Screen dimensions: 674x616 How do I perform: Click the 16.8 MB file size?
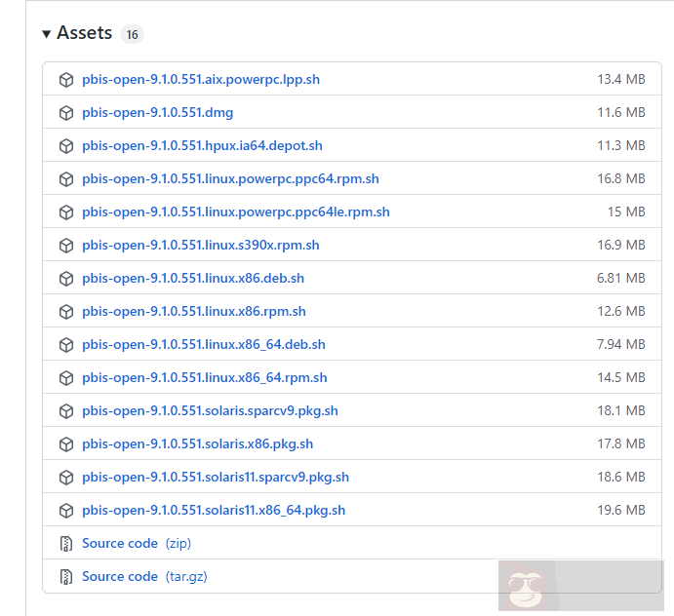tap(621, 178)
